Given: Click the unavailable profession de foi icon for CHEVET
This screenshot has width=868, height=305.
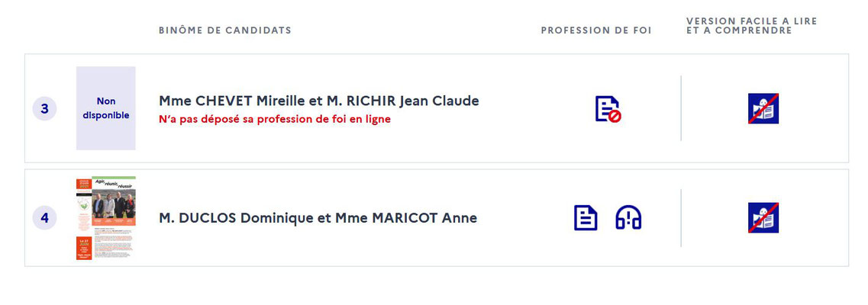Looking at the screenshot, I should 608,109.
